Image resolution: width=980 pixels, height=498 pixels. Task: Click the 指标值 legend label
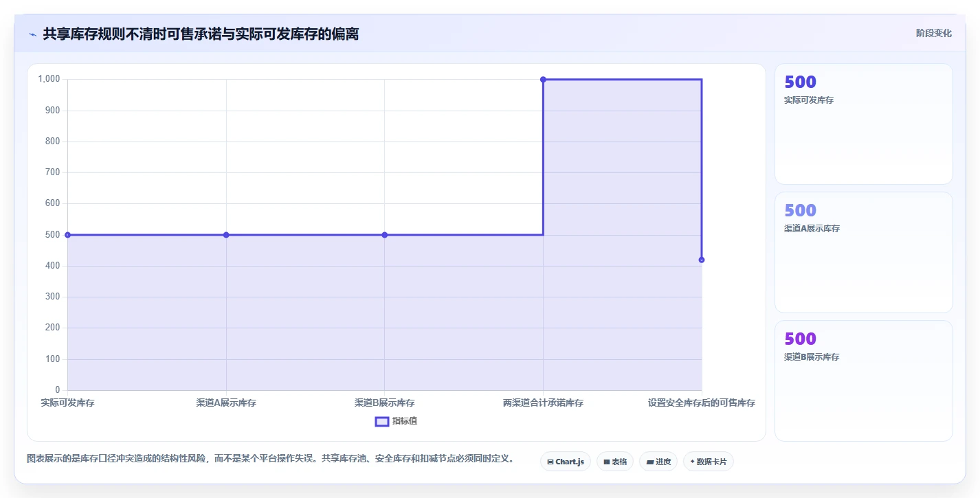point(405,421)
